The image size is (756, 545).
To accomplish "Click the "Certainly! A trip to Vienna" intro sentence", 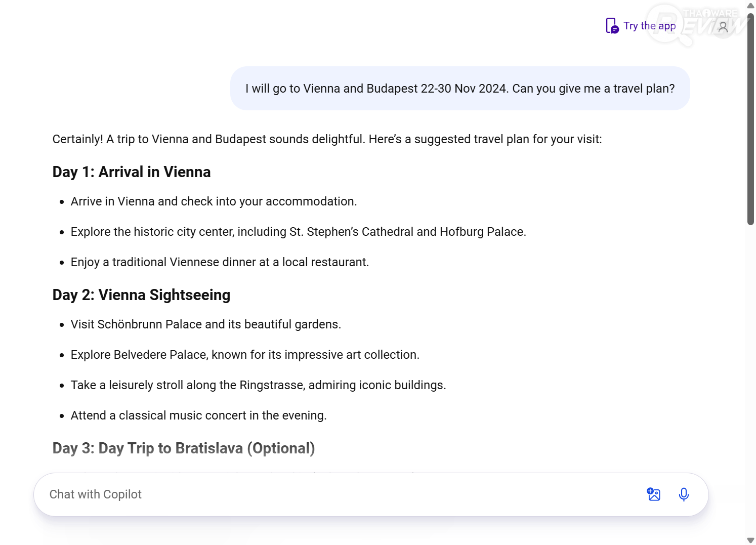I will click(x=327, y=139).
